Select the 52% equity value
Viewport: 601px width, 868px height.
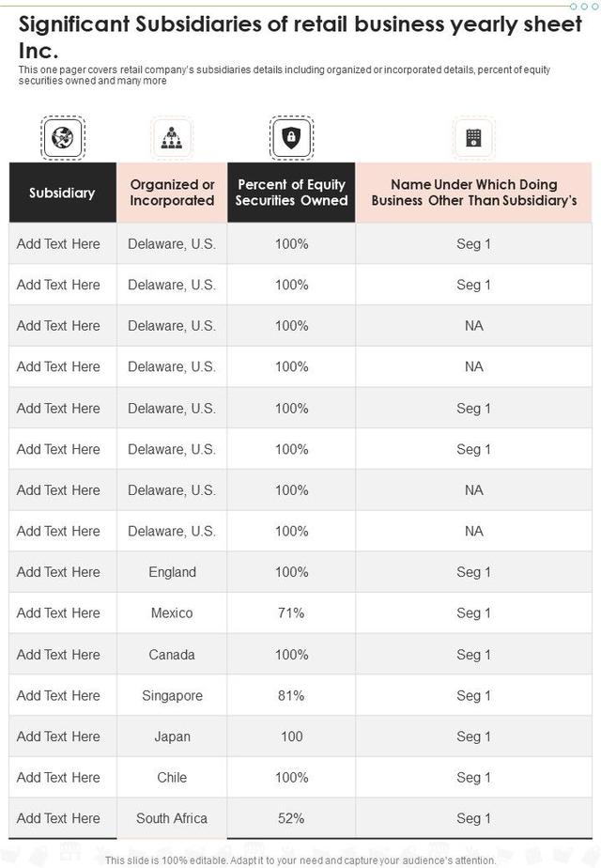coord(291,819)
